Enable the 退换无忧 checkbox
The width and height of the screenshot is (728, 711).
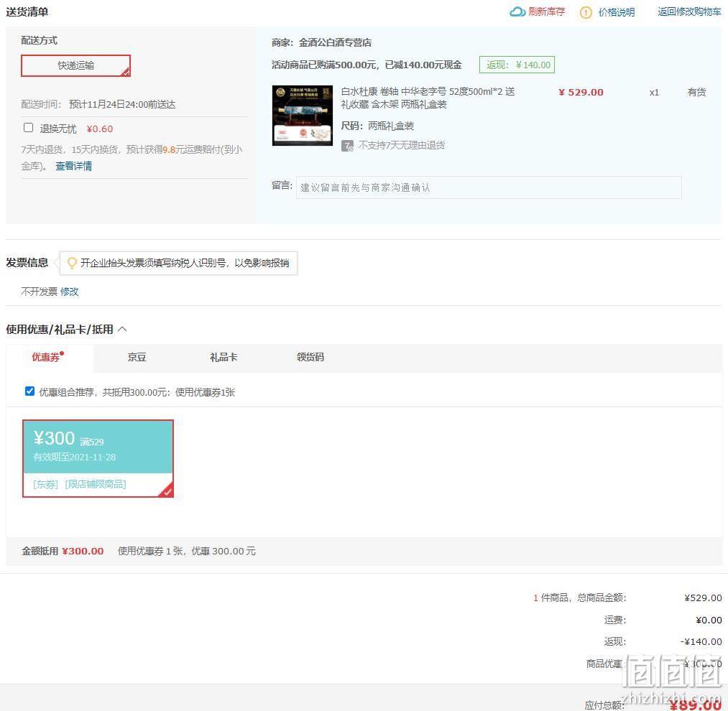pyautogui.click(x=28, y=127)
